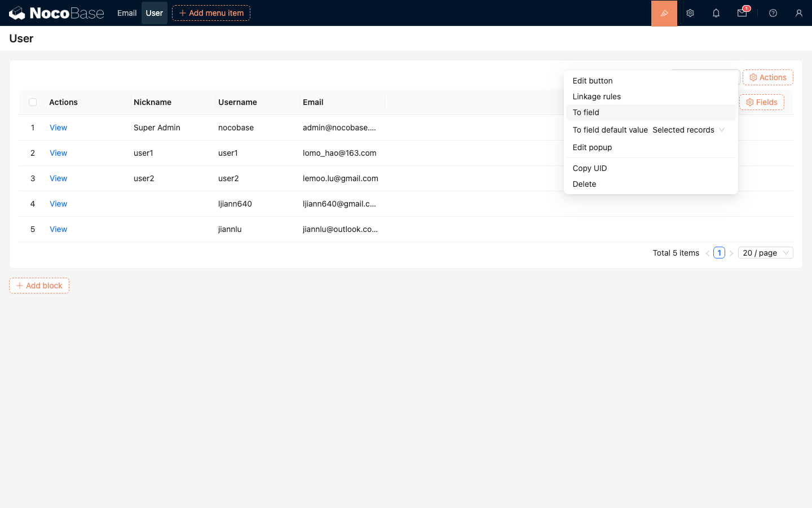This screenshot has width=812, height=508.
Task: Choose Copy UID from the context menu
Action: click(590, 168)
